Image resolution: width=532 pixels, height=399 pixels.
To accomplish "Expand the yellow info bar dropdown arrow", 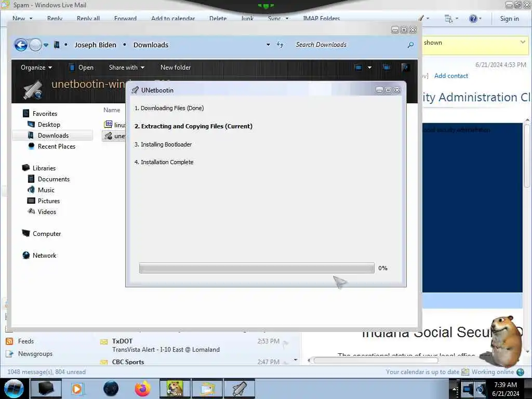I will point(523,42).
